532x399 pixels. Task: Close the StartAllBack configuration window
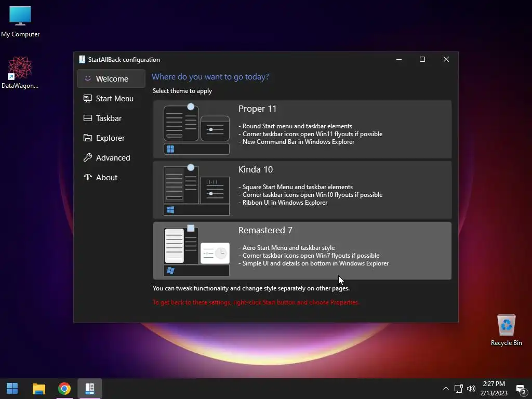tap(446, 59)
